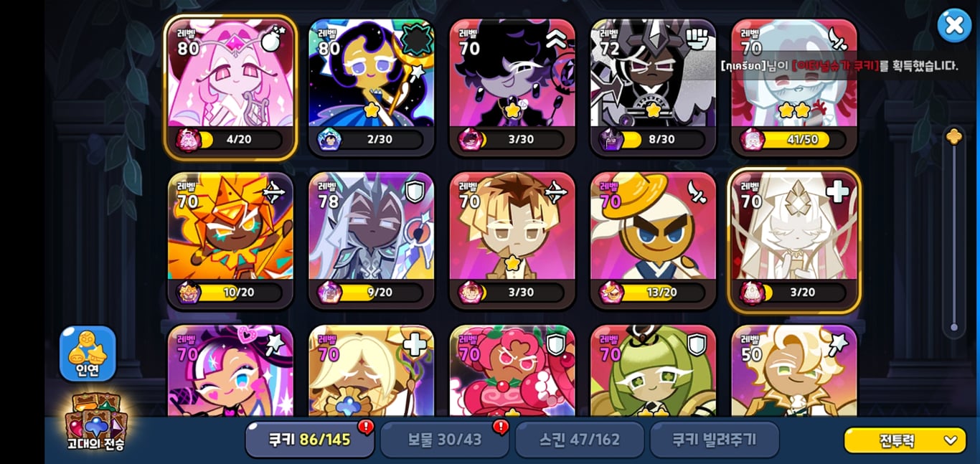
Task: Open the 전투력 sort dropdown
Action: pyautogui.click(x=905, y=440)
